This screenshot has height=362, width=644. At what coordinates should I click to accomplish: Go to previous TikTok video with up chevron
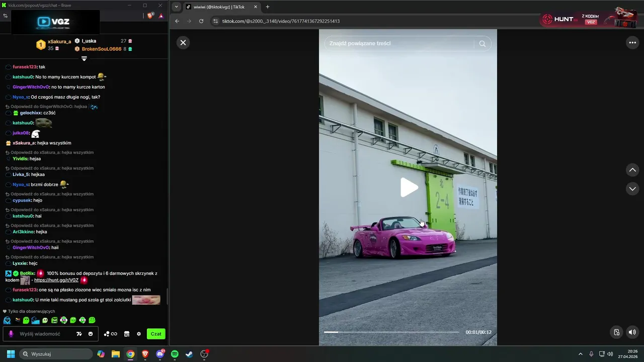pyautogui.click(x=632, y=170)
